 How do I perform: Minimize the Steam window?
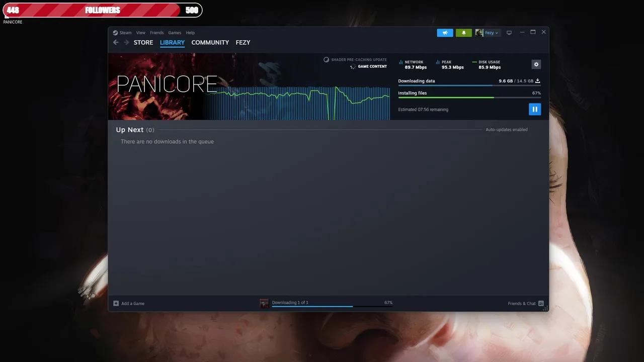tap(522, 32)
